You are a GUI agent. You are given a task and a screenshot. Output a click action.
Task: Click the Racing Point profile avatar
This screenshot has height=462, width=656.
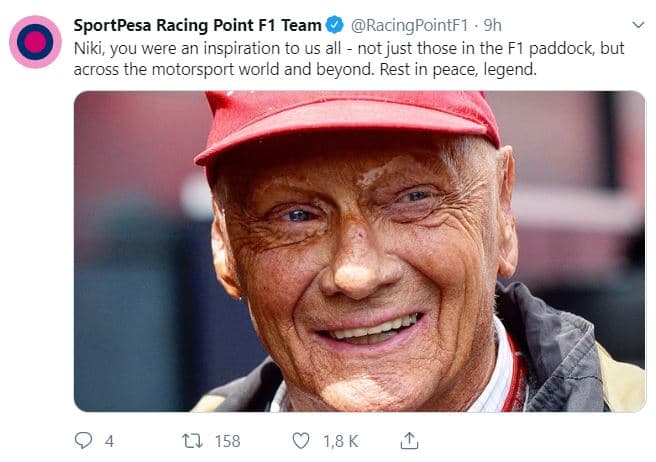[36, 42]
